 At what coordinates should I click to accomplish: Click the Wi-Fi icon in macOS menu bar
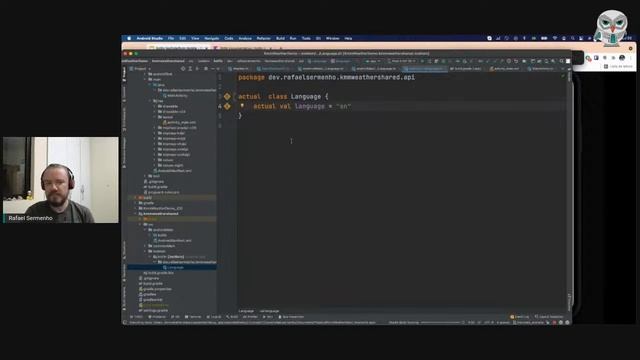click(x=555, y=38)
